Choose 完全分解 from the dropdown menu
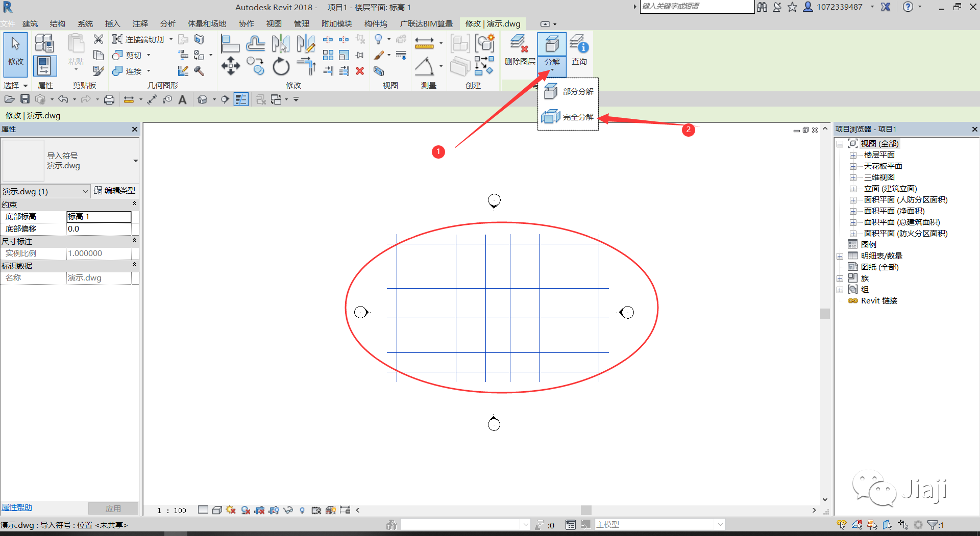Viewport: 980px width, 536px height. pos(568,117)
